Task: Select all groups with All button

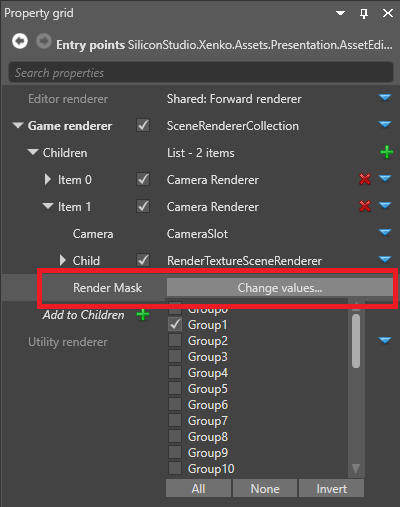Action: pos(198,488)
